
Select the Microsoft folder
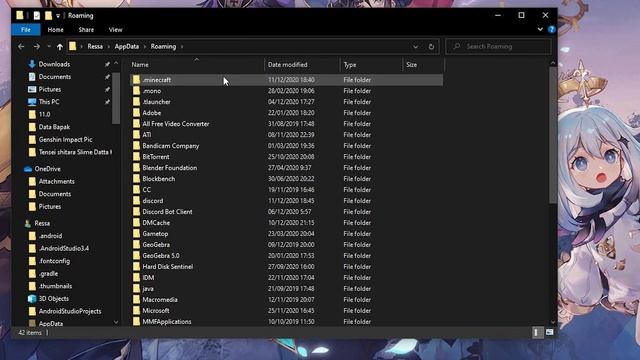pos(286,311)
